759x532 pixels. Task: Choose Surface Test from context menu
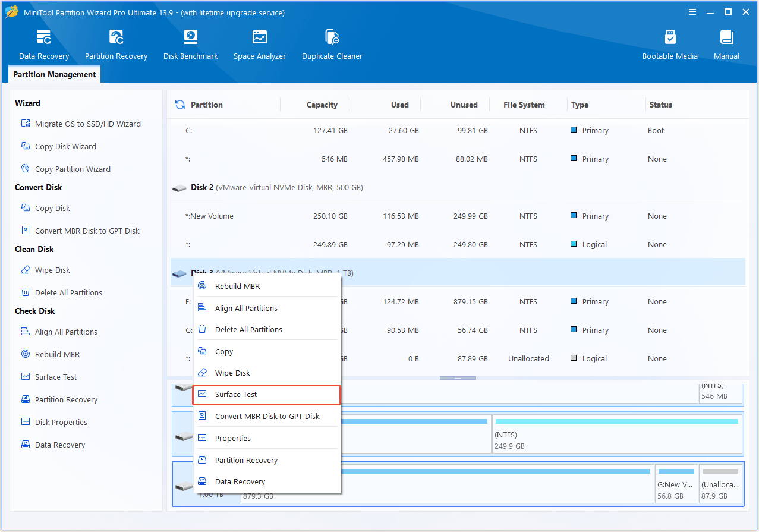tap(266, 395)
